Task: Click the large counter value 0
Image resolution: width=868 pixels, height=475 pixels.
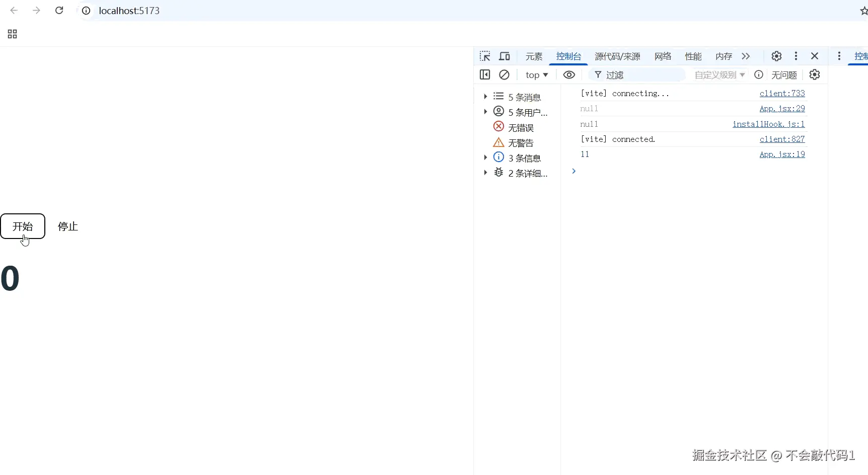Action: [10, 278]
